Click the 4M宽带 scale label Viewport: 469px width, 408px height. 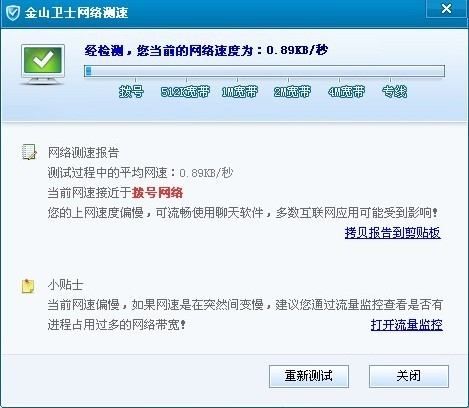coord(346,91)
